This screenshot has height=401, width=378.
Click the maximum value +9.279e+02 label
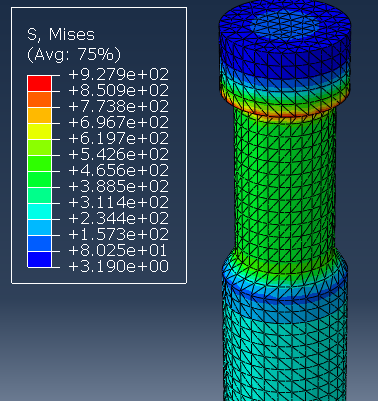119,74
